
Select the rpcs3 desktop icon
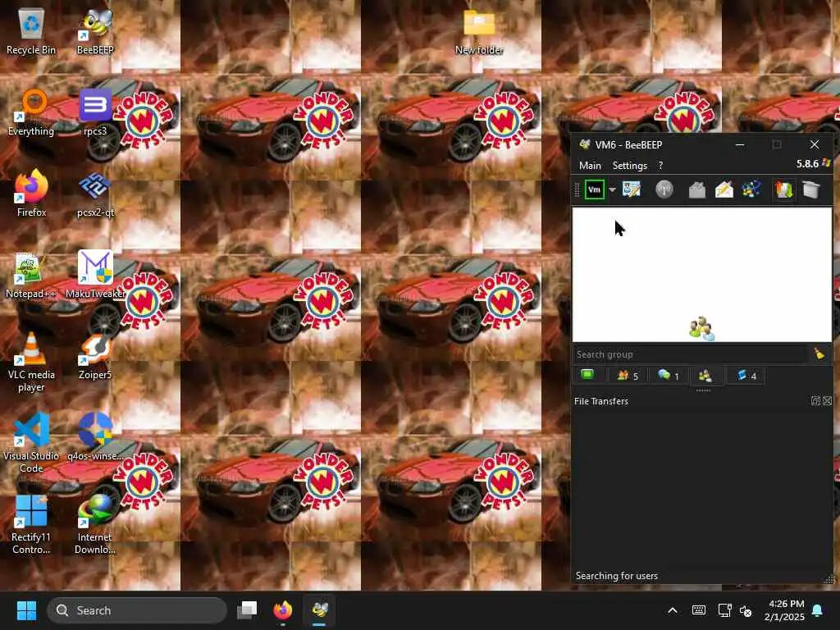click(95, 113)
